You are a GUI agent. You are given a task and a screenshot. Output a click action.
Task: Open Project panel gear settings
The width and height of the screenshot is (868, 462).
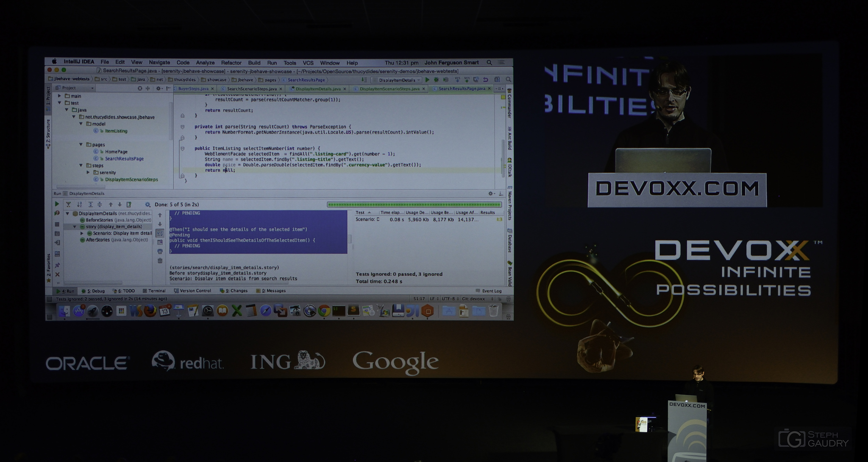(159, 88)
